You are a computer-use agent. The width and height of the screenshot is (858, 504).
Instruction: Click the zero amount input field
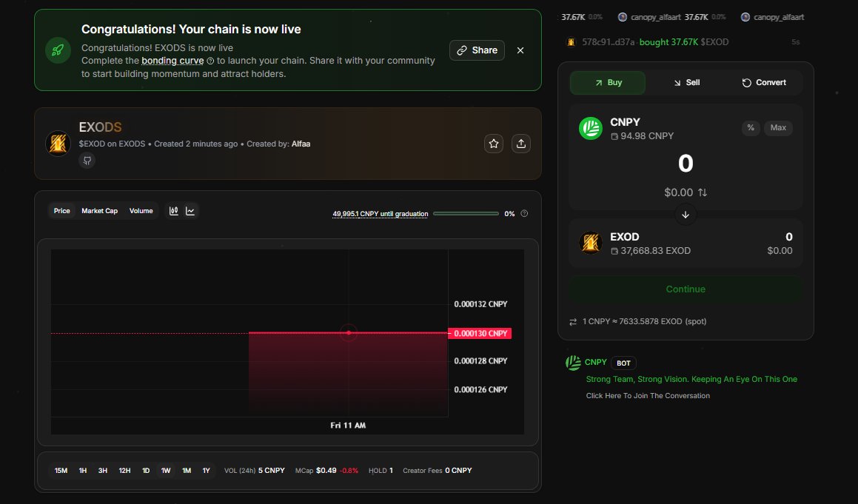point(686,163)
